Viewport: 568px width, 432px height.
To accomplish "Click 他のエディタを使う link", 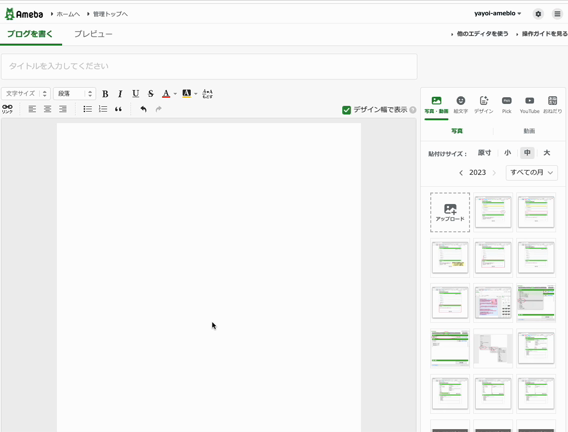I will (482, 34).
